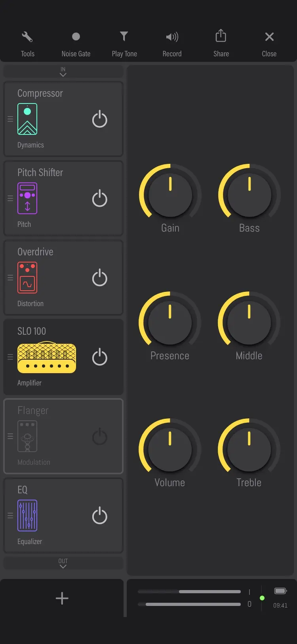Click the Distortion category label
297x644 pixels.
pos(30,303)
